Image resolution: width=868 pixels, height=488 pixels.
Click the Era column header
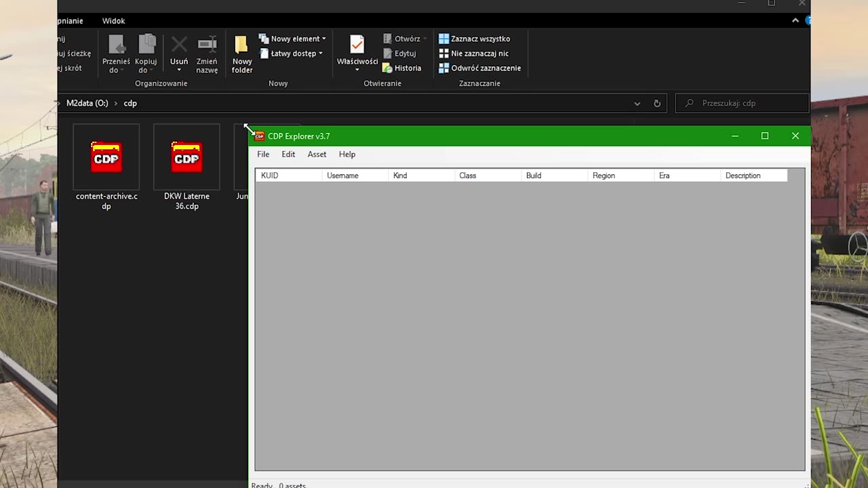688,176
